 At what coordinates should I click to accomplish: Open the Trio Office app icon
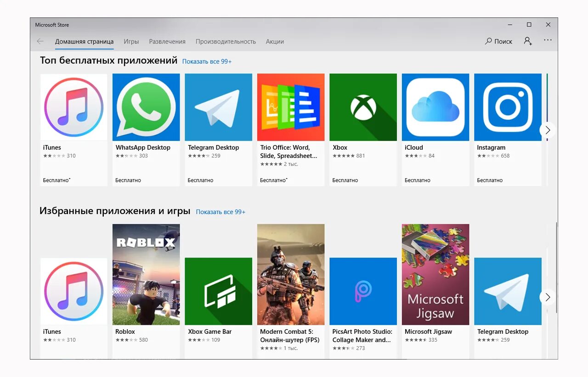click(291, 107)
